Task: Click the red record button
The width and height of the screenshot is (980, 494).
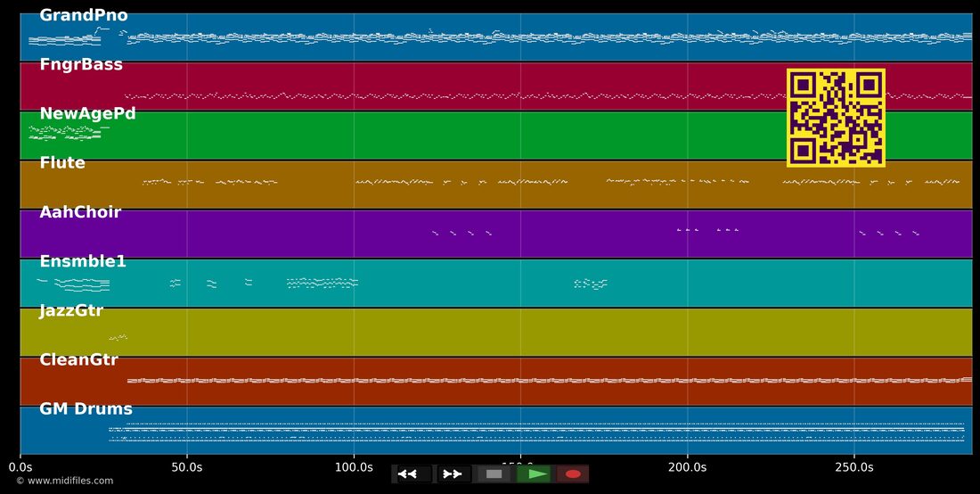Action: (x=573, y=474)
